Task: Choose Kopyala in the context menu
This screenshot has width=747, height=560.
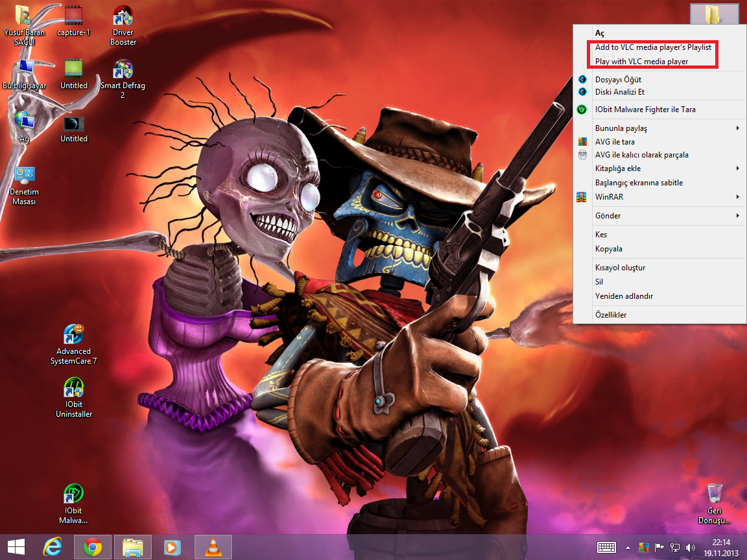Action: coord(659,249)
